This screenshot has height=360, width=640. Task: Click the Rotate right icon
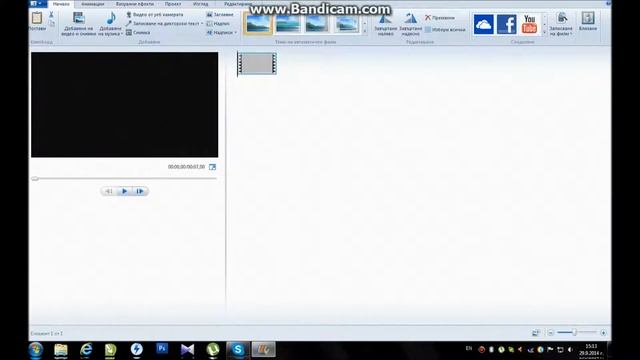(411, 19)
